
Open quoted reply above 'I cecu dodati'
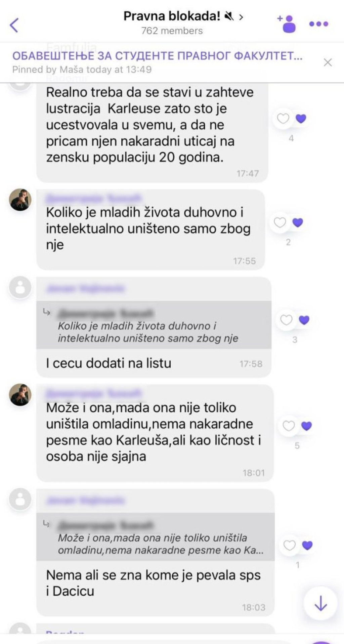click(x=154, y=325)
